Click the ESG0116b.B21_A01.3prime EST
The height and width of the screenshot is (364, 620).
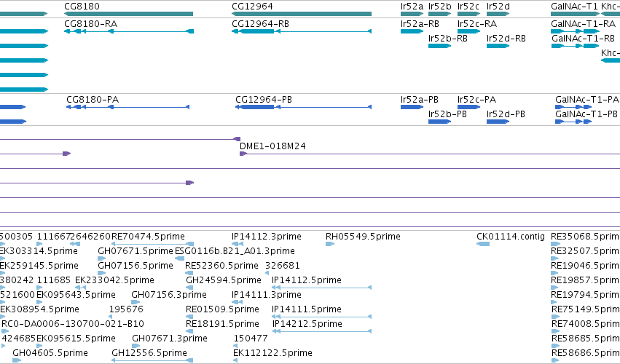coord(179,258)
